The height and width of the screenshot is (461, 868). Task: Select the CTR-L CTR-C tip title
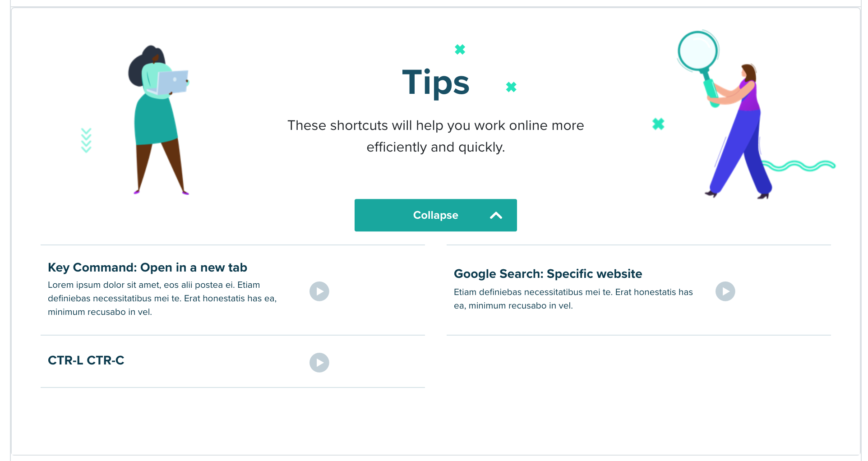click(x=86, y=360)
